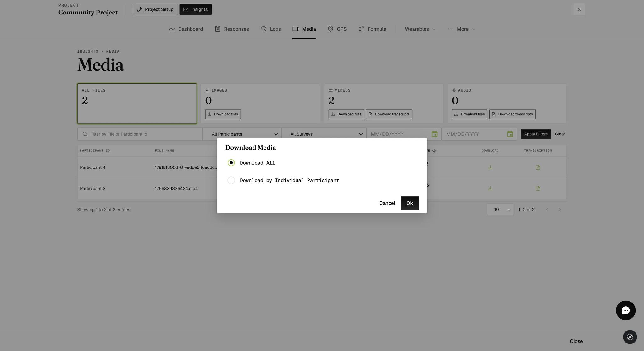
Task: Close the project panel with X icon
Action: (x=579, y=9)
